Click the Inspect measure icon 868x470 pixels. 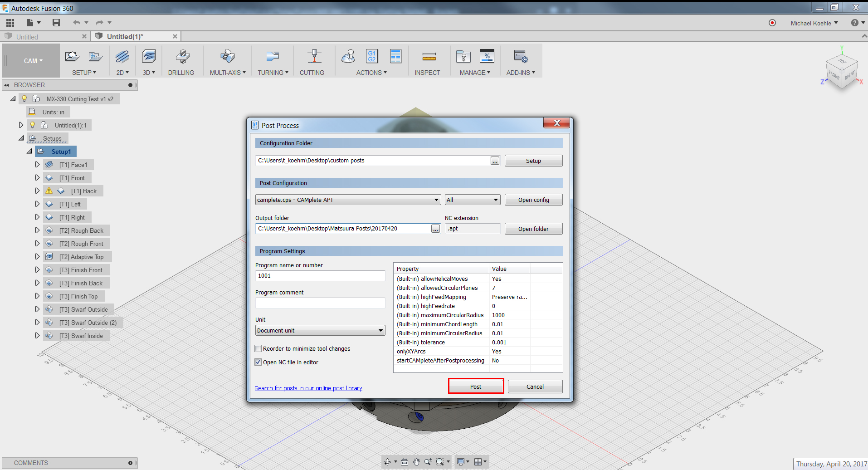tap(429, 56)
